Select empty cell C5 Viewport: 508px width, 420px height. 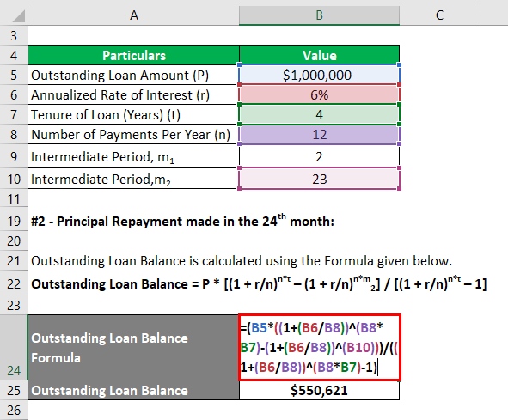click(439, 75)
